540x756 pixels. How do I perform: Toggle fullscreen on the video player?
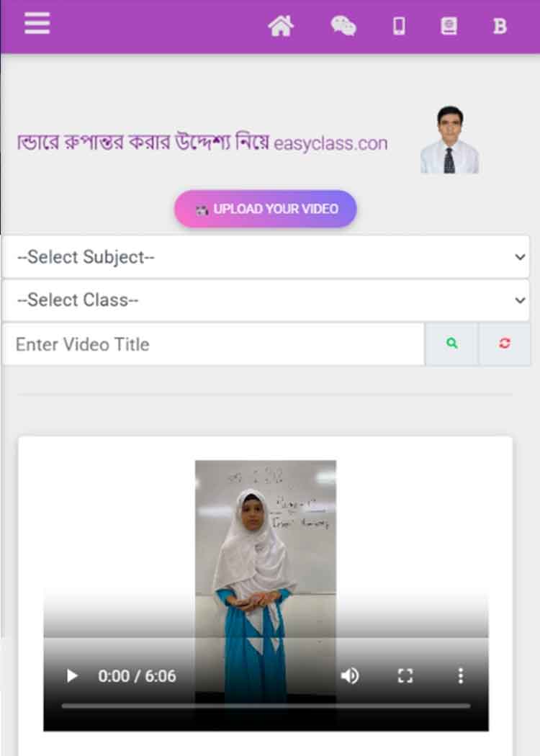point(405,676)
